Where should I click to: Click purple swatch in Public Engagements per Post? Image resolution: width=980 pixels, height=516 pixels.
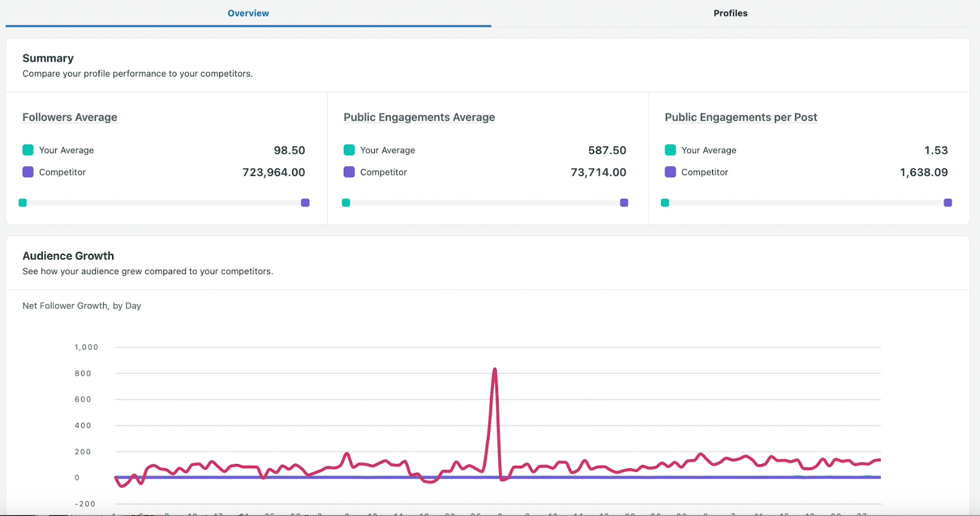pyautogui.click(x=670, y=172)
